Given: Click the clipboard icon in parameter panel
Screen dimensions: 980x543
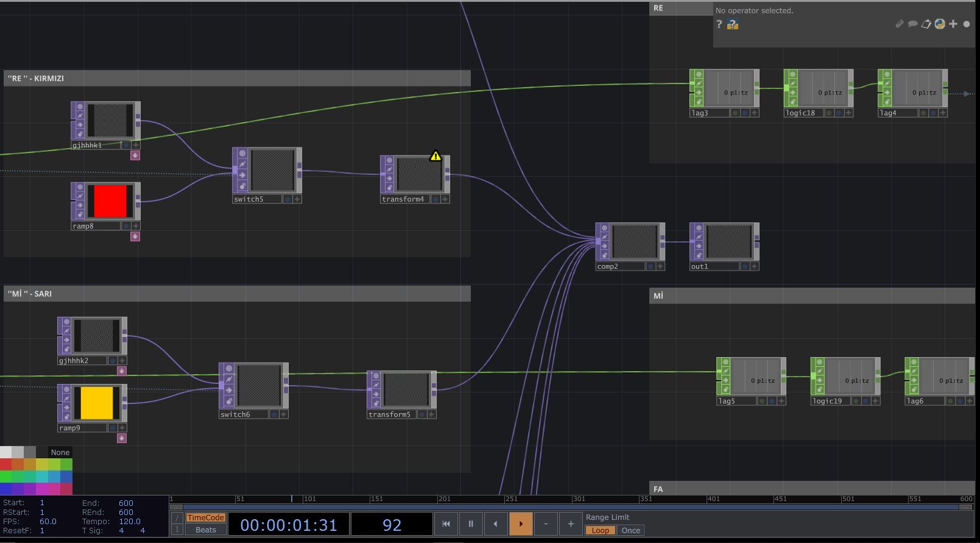Looking at the screenshot, I should point(926,24).
